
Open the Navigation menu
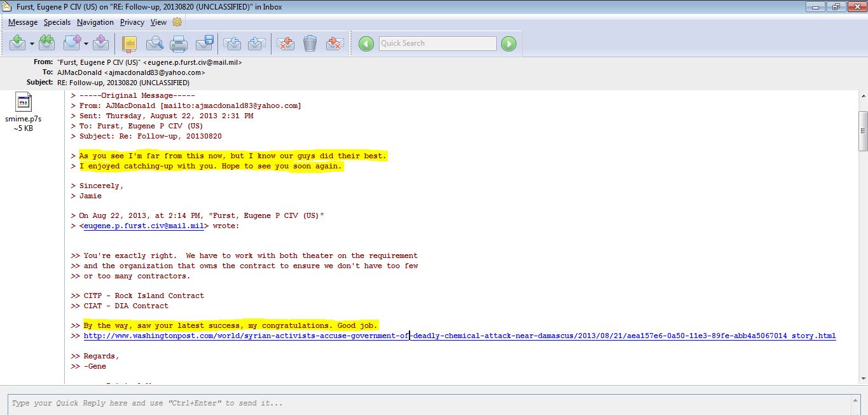click(x=95, y=22)
